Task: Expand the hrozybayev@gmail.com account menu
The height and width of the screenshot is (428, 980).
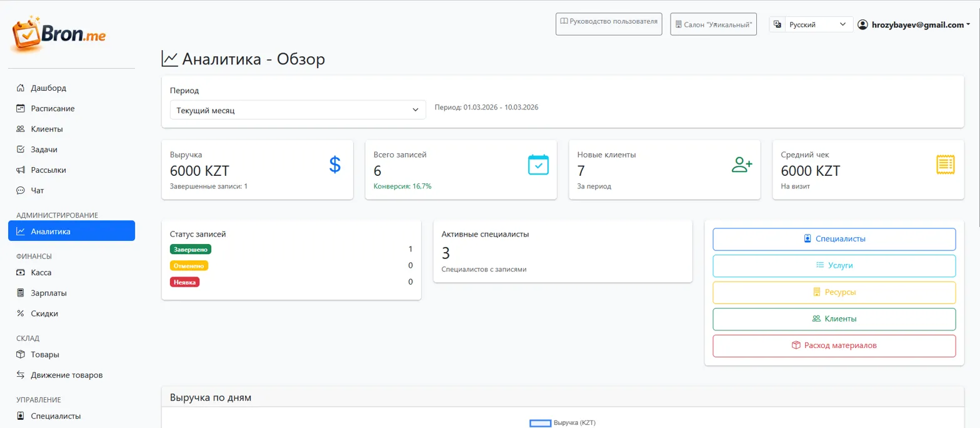Action: pyautogui.click(x=913, y=25)
